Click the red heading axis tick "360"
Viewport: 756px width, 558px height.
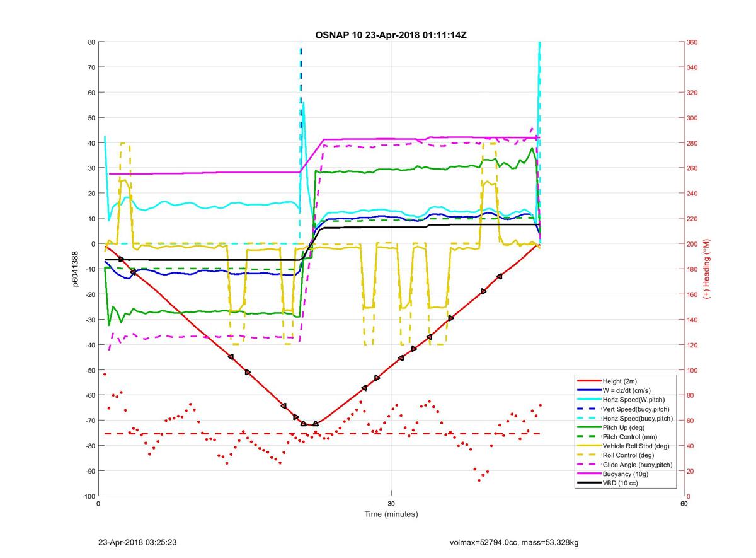[693, 42]
